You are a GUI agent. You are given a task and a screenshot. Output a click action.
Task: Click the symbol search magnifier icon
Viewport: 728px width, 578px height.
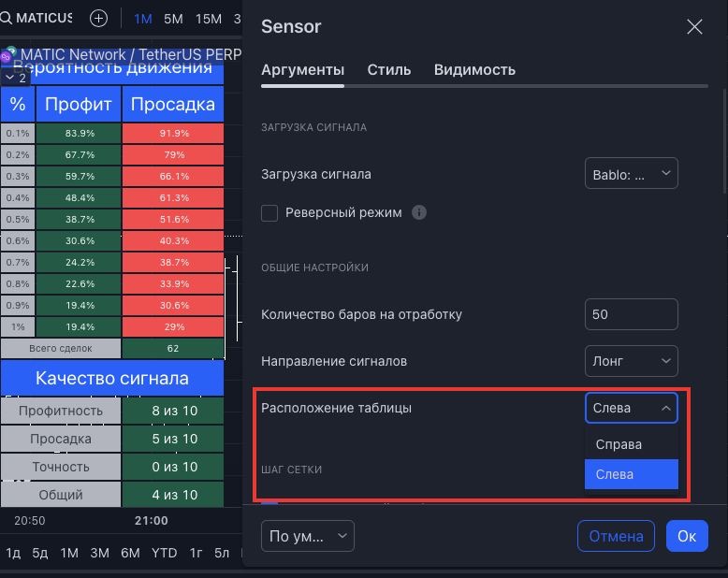click(x=7, y=19)
